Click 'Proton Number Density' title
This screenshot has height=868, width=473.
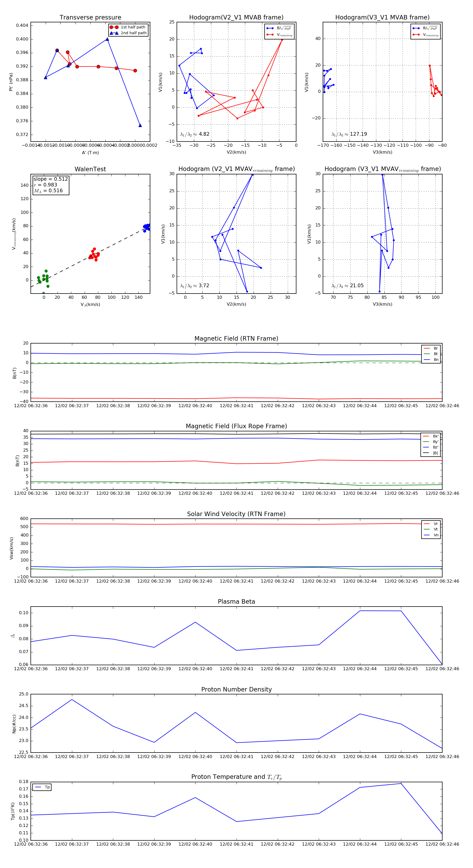(236, 689)
